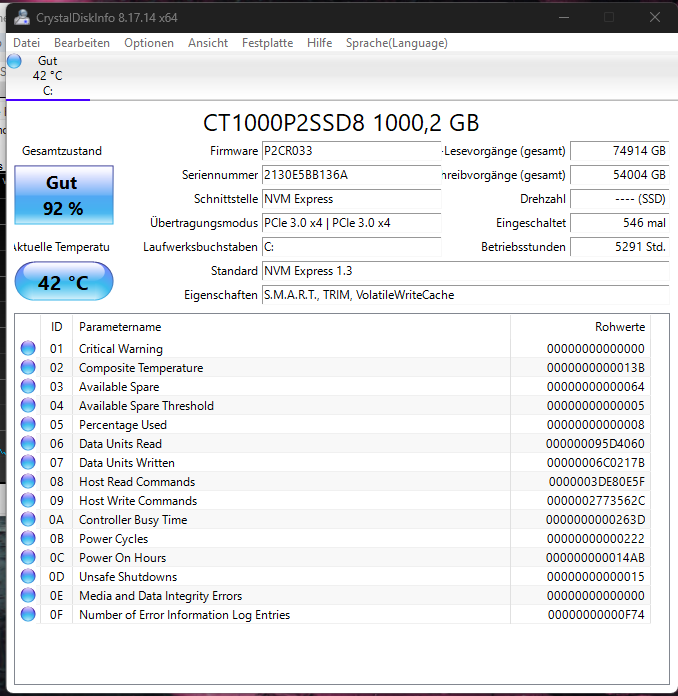Click the Übertragungsmodus field PCIe 3.0 x4
The width and height of the screenshot is (678, 696).
[351, 223]
